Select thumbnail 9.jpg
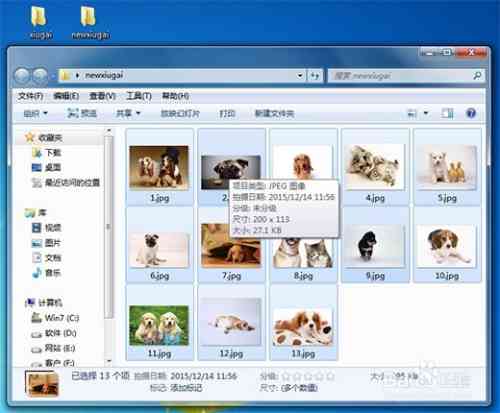 pos(375,245)
